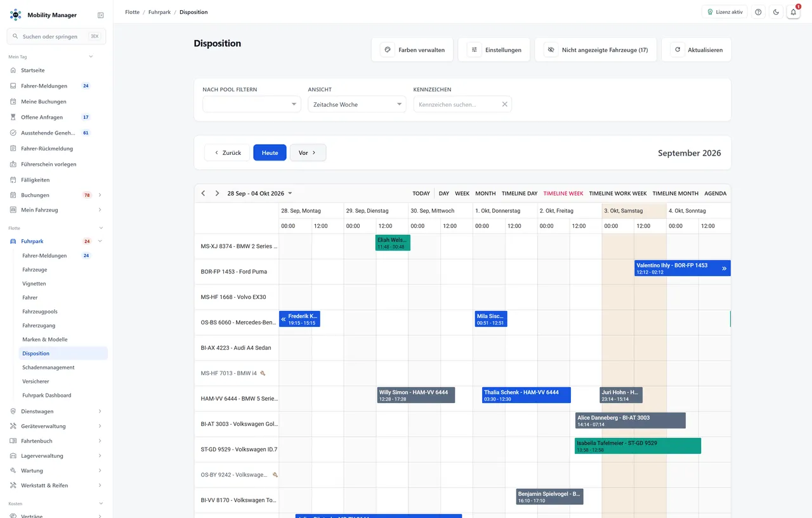Viewport: 812px width, 518px height.
Task: Click the Farben verwalten palette icon
Action: [388, 50]
